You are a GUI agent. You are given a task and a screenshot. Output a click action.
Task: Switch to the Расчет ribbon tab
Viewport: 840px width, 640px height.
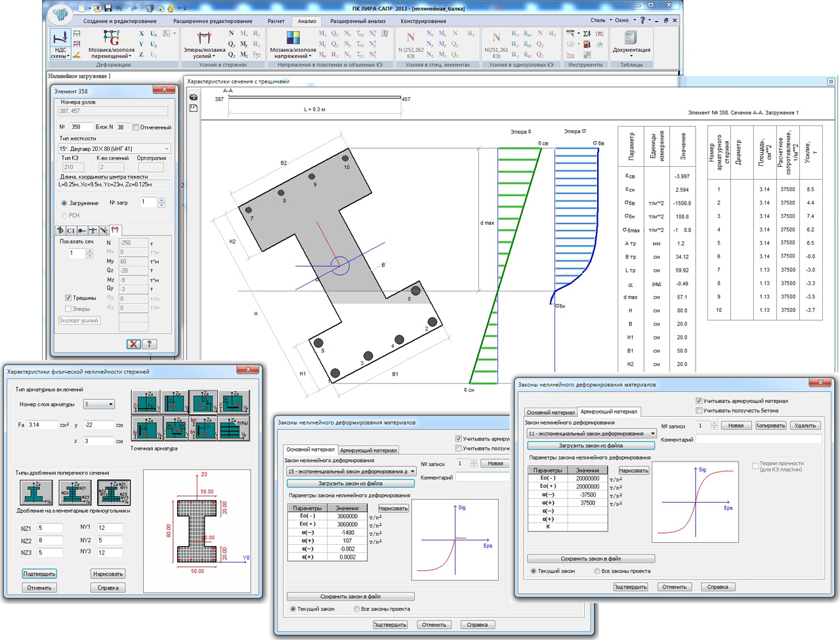(276, 21)
